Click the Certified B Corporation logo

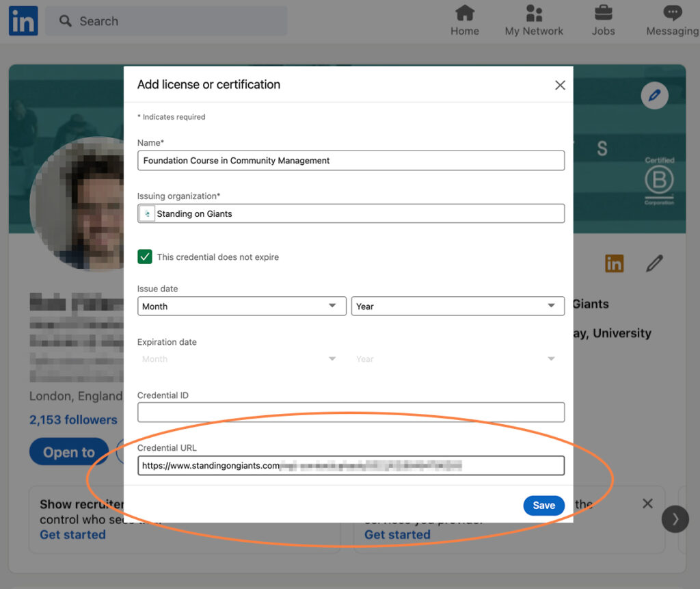point(659,181)
